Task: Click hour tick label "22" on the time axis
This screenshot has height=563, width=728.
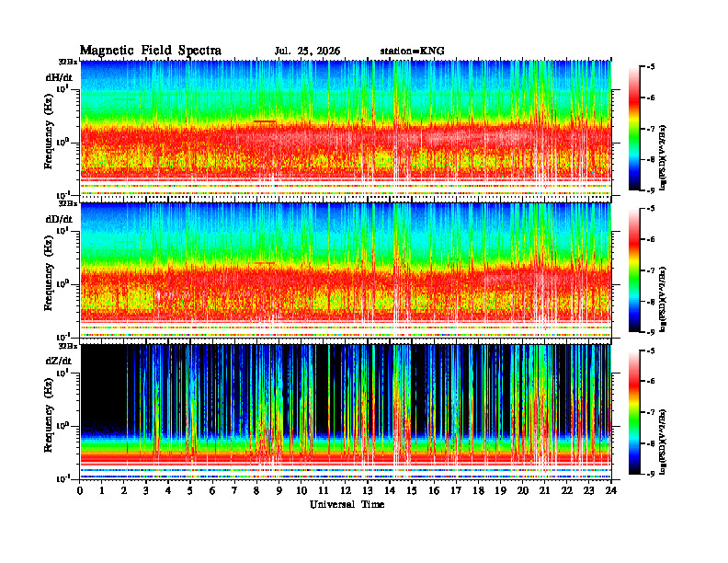Action: coord(567,491)
